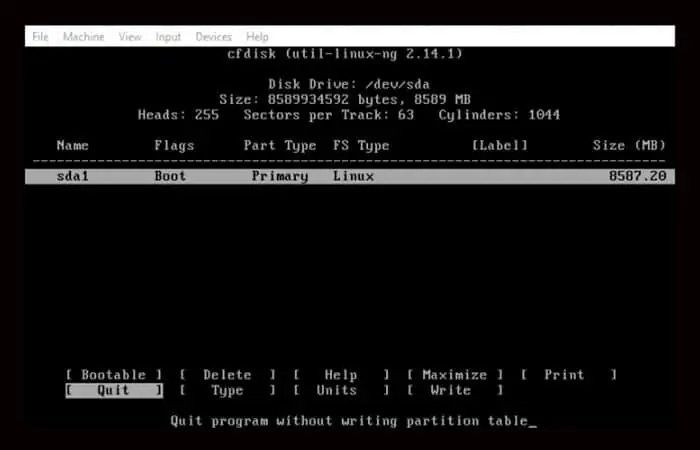Viewport: 700px width, 450px height.
Task: Click the [Label] column header
Action: coord(500,146)
